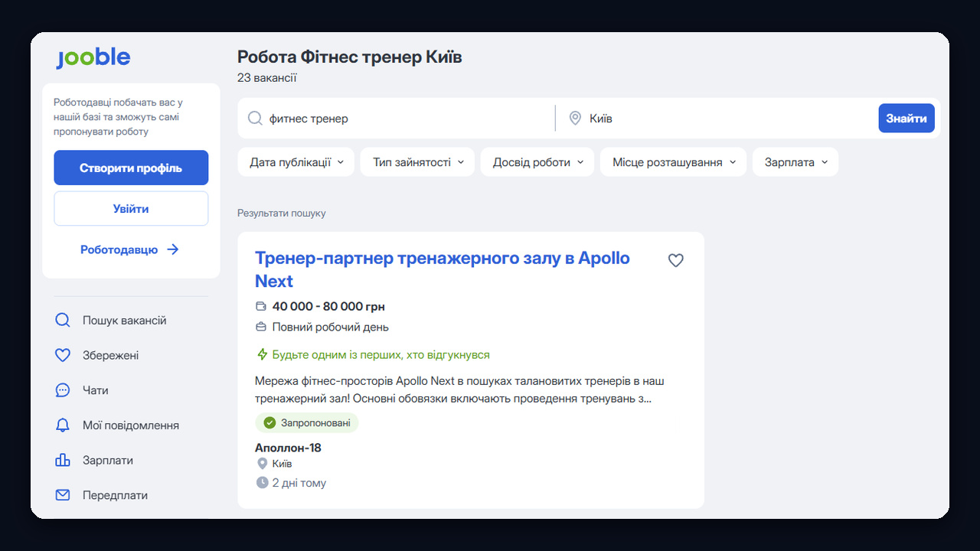Click the Створити профіль button
The image size is (980, 551).
point(131,168)
